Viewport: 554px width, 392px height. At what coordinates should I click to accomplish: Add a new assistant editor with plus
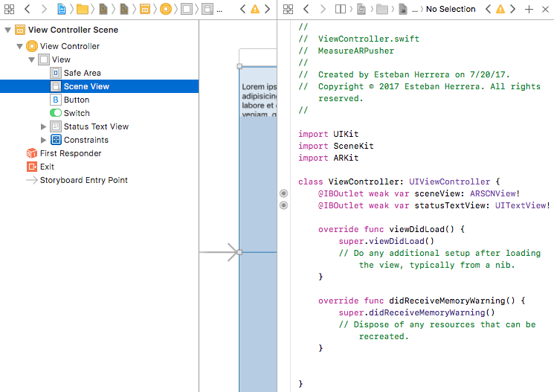(529, 9)
